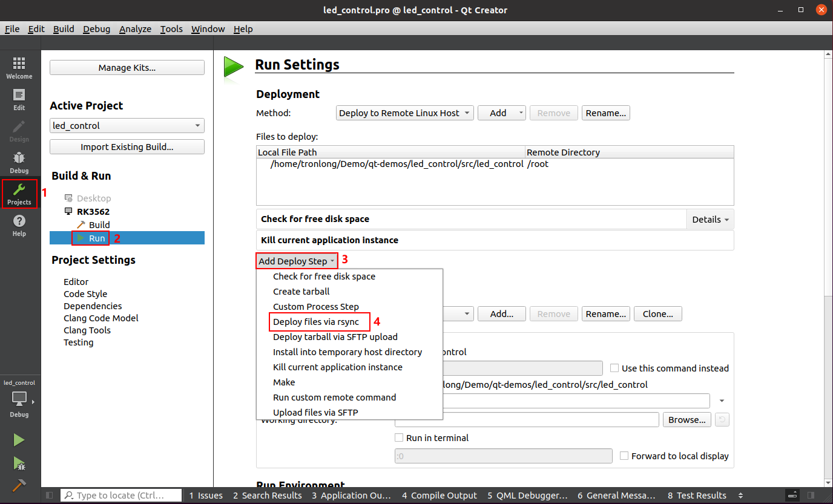The width and height of the screenshot is (833, 504).
Task: Open the File menu
Action: (12, 29)
